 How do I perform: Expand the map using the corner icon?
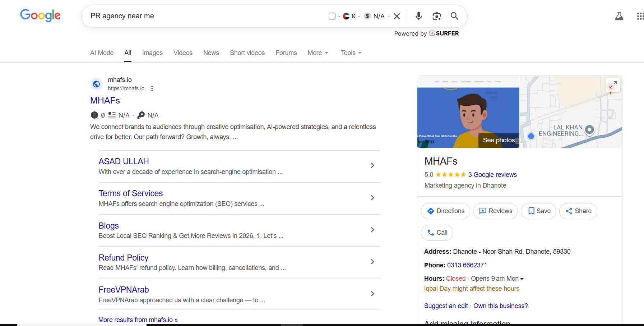tap(613, 85)
